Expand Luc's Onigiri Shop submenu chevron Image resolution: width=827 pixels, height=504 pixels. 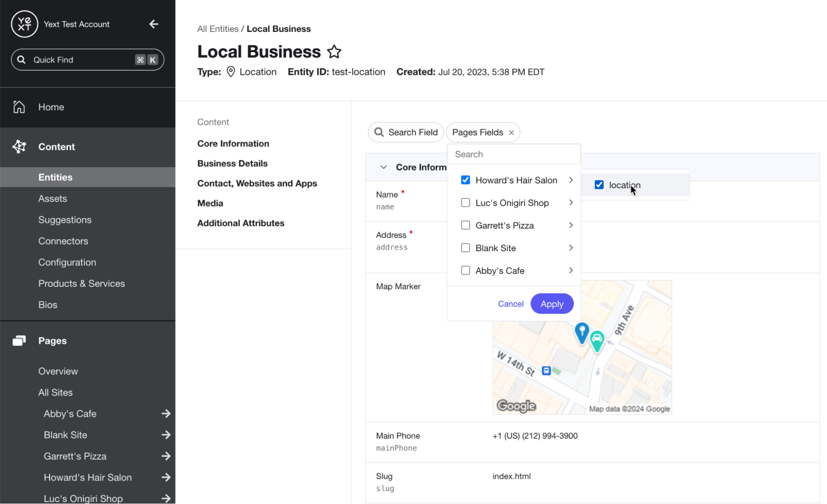[x=571, y=203]
